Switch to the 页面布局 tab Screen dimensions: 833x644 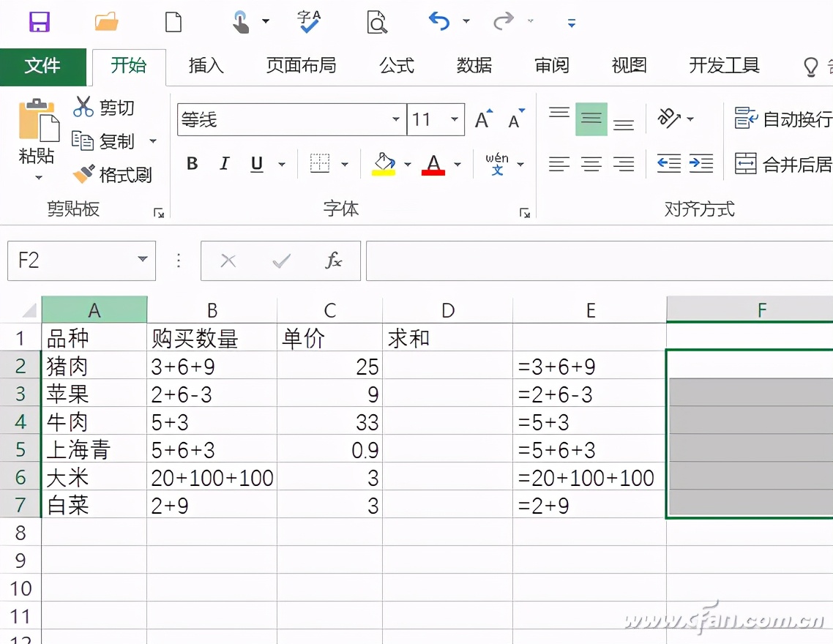[302, 66]
